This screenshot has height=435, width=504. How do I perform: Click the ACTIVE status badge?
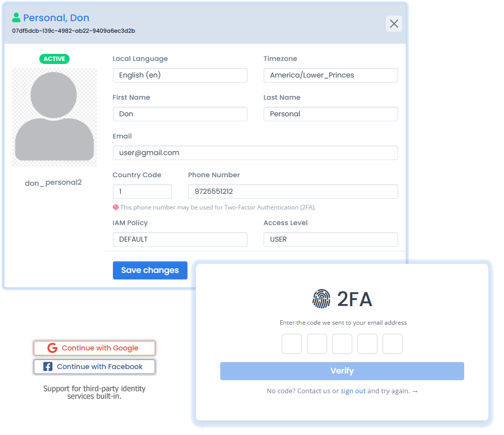54,59
